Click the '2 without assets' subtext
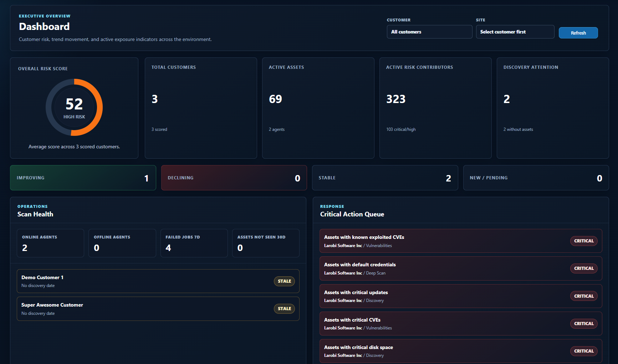The height and width of the screenshot is (364, 618). [x=518, y=129]
